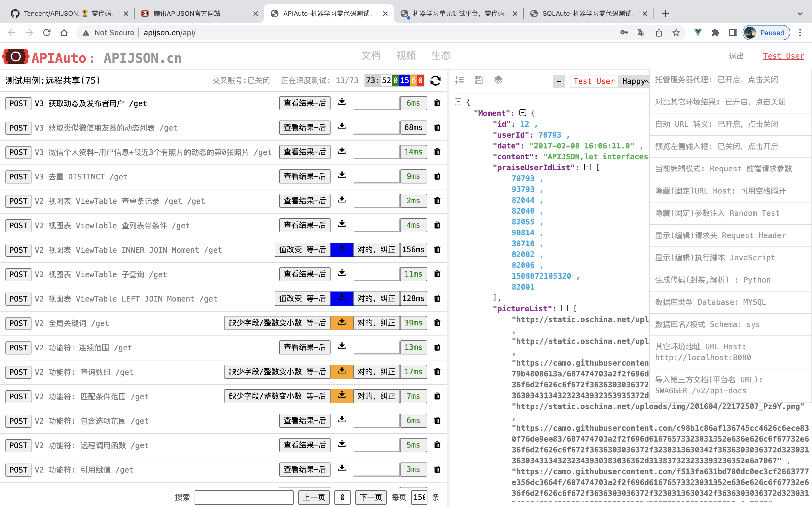Delete the V2 全局关键词 test case
This screenshot has width=812, height=507.
[437, 323]
